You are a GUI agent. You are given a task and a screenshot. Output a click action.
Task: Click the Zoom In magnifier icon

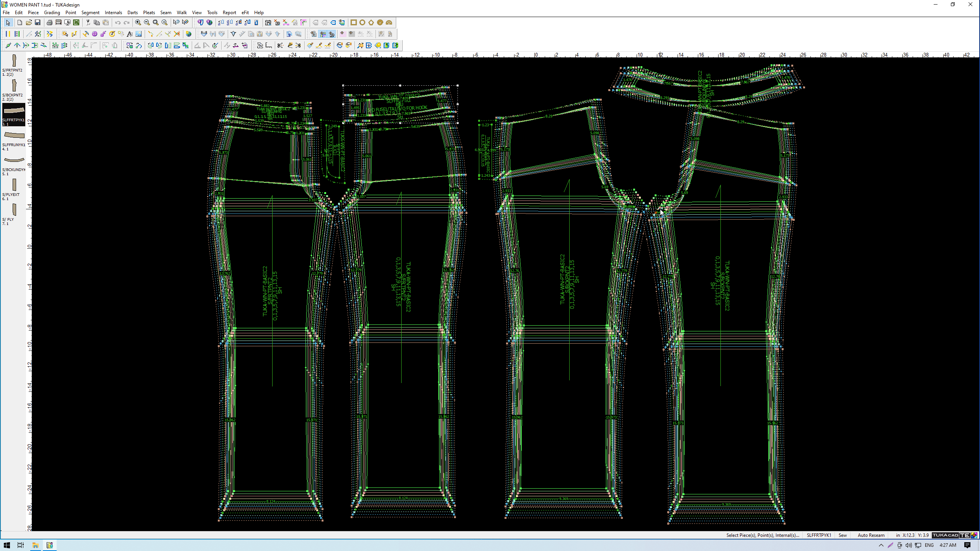[138, 23]
